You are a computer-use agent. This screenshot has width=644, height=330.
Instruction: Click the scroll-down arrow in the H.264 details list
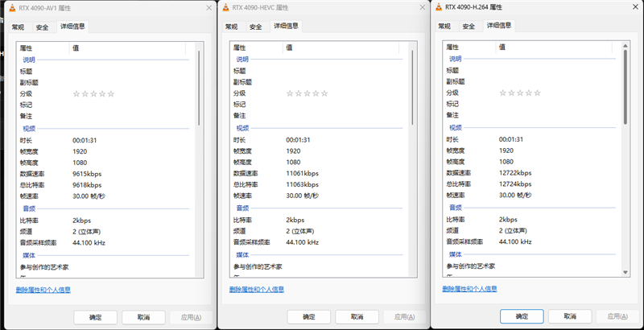pyautogui.click(x=625, y=272)
